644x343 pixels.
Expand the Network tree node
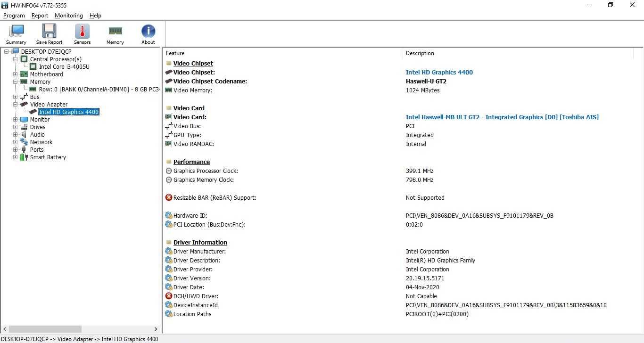15,142
